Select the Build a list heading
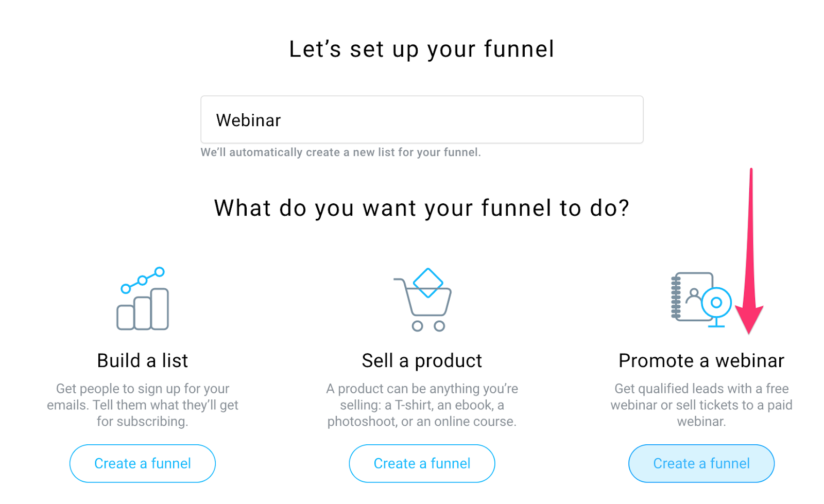Image resolution: width=824 pixels, height=504 pixels. pyautogui.click(x=143, y=360)
